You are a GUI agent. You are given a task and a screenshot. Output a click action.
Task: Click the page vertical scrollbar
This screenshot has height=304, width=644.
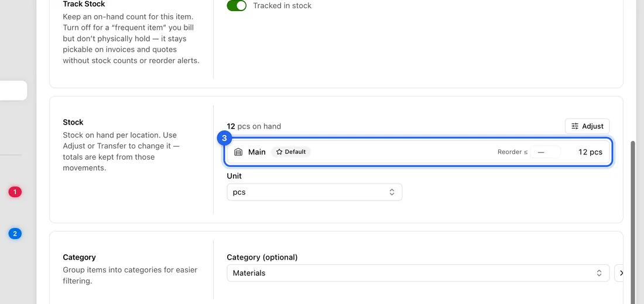point(633,222)
